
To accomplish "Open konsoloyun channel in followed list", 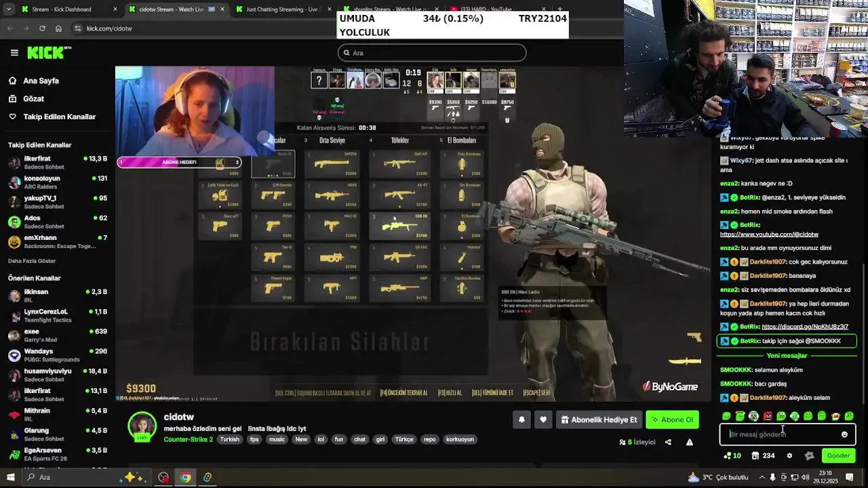I will pyautogui.click(x=58, y=182).
